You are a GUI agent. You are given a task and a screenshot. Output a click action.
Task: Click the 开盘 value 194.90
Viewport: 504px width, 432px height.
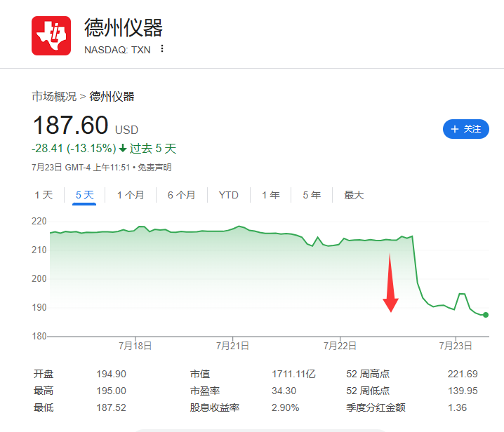point(111,374)
